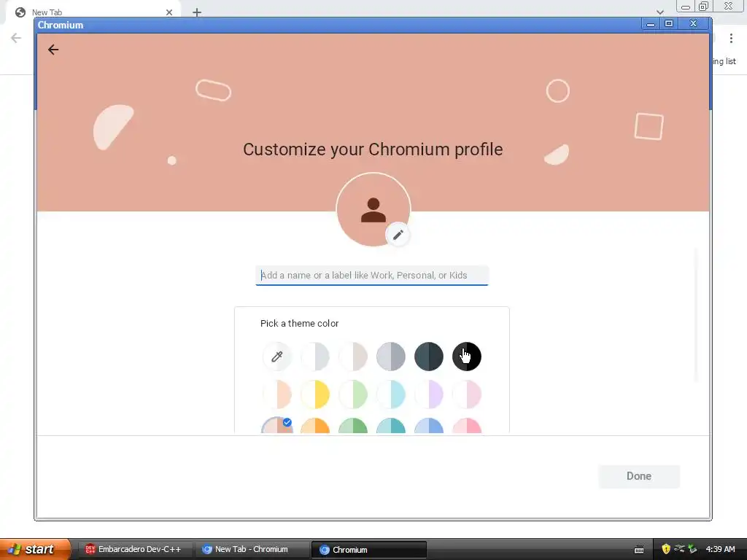
Task: Choose the black theme color
Action: (467, 356)
